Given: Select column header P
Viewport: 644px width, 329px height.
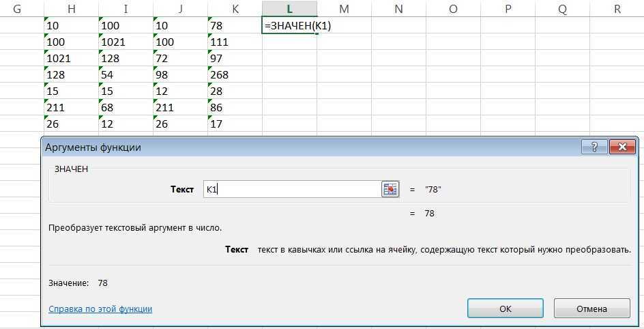Looking at the screenshot, I should [508, 9].
